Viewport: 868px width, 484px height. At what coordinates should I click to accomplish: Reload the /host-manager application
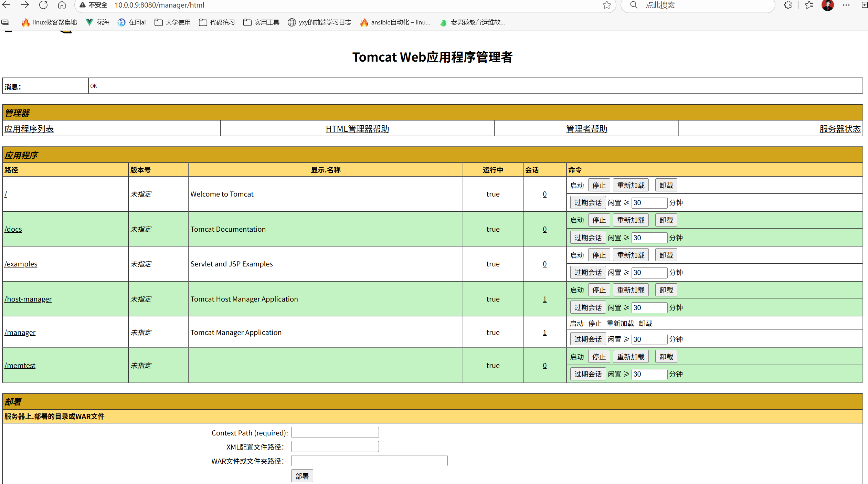(x=631, y=290)
